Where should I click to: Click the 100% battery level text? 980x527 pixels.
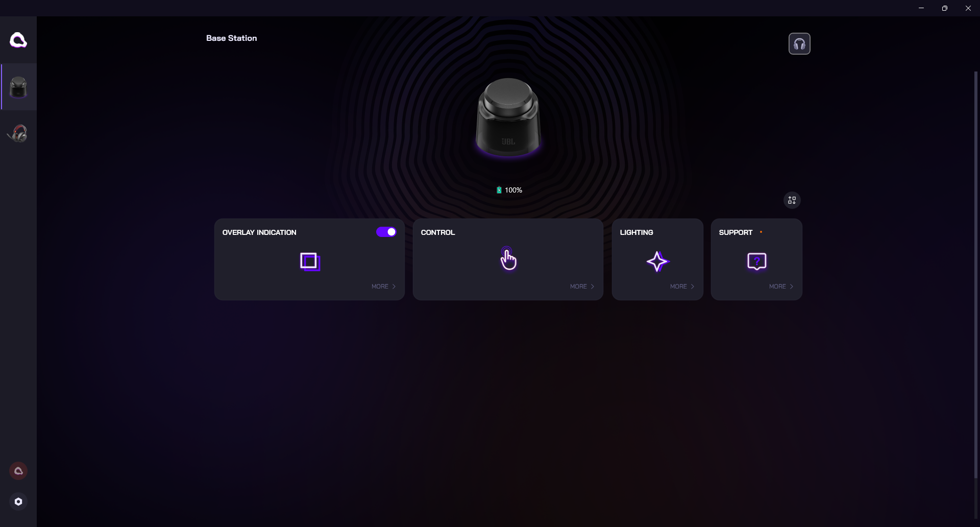[513, 190]
